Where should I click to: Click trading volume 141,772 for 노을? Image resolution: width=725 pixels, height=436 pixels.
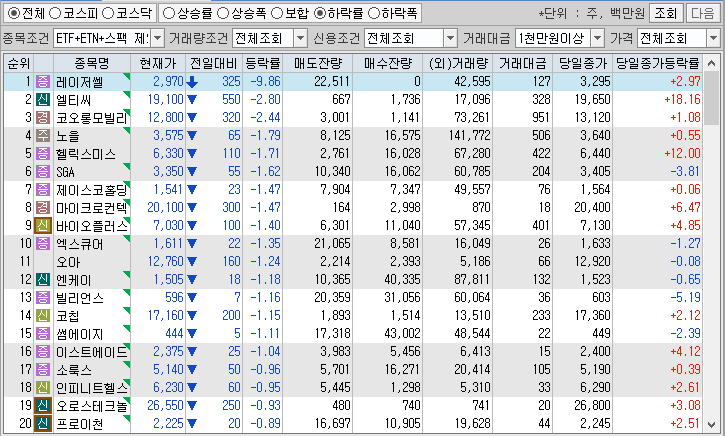[469, 135]
